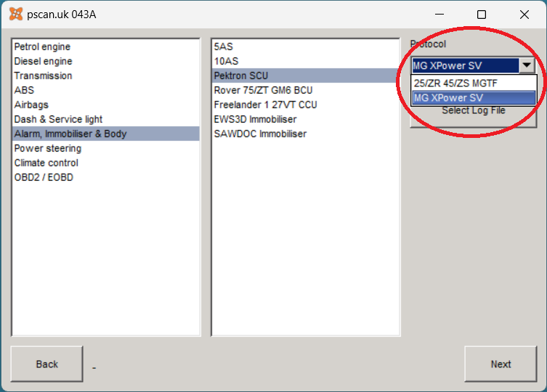Click the Select Log File button
547x392 pixels.
coord(474,116)
